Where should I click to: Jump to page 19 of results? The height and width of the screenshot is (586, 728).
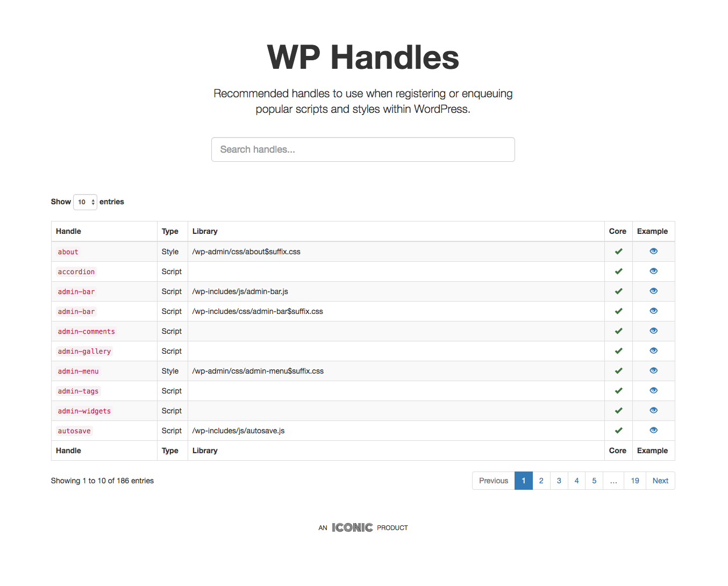(634, 480)
